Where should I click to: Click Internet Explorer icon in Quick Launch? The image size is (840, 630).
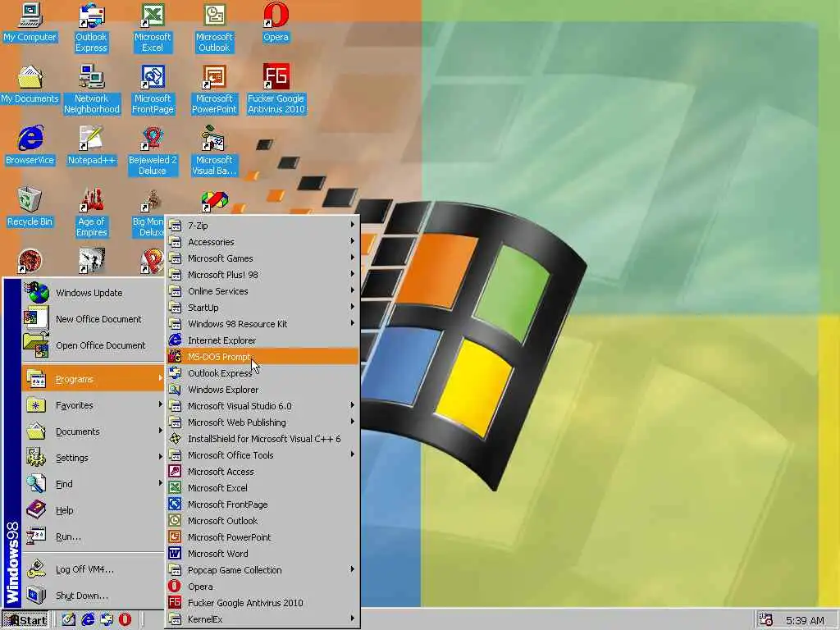coord(88,620)
